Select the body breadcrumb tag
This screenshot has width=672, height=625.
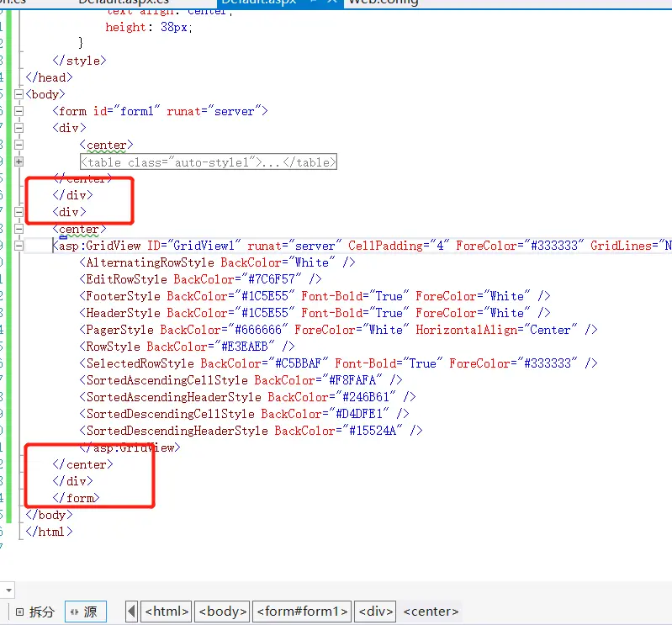tap(222, 612)
